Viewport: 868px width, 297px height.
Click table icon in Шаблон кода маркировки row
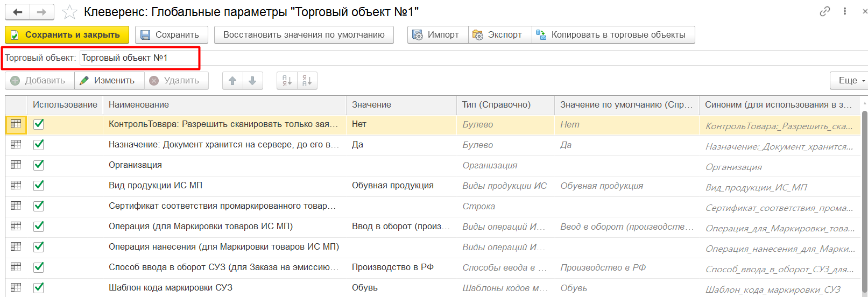coord(16,287)
